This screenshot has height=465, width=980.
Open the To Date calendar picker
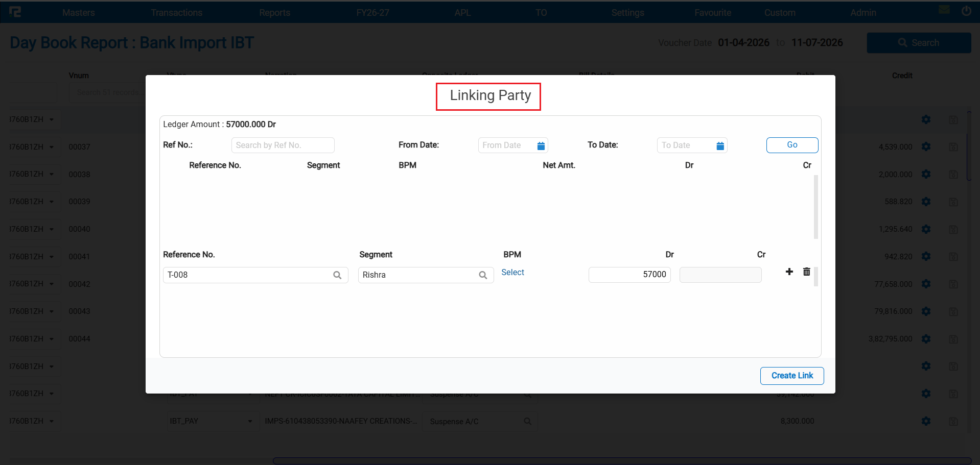(720, 146)
